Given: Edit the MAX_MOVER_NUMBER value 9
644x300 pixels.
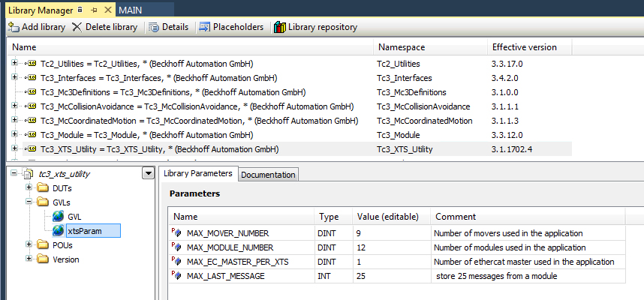Looking at the screenshot, I should pyautogui.click(x=392, y=233).
